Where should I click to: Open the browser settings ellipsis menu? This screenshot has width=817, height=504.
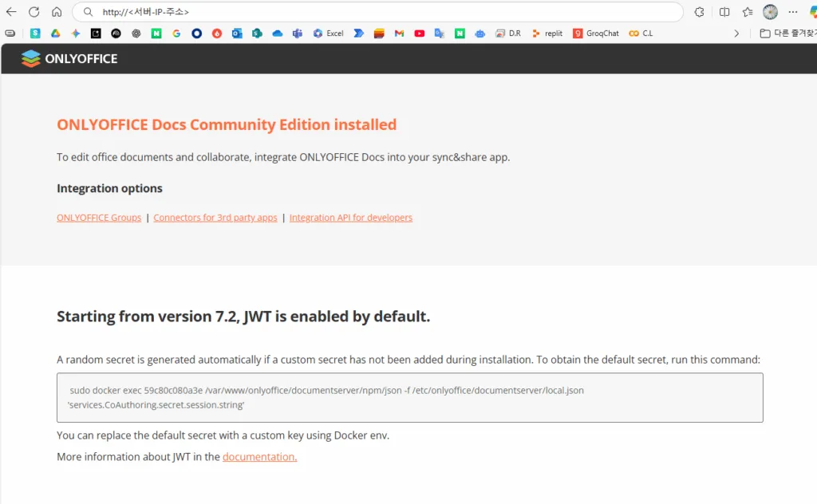tap(793, 11)
